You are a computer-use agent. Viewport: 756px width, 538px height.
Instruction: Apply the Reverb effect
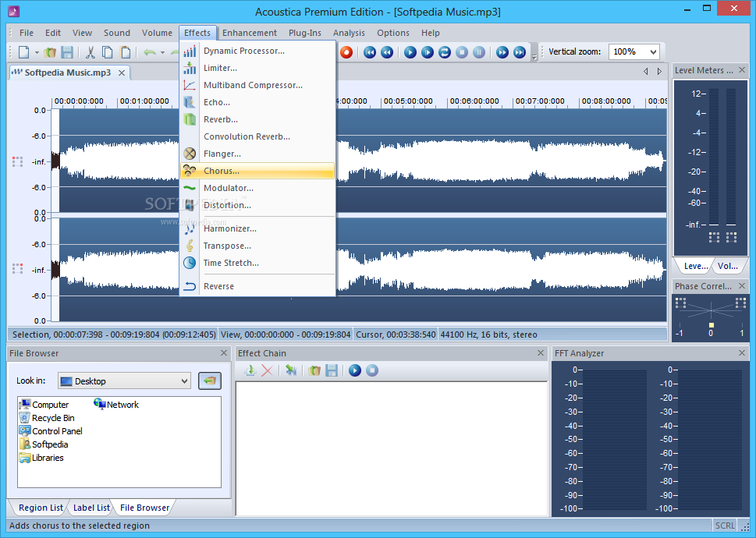point(257,119)
